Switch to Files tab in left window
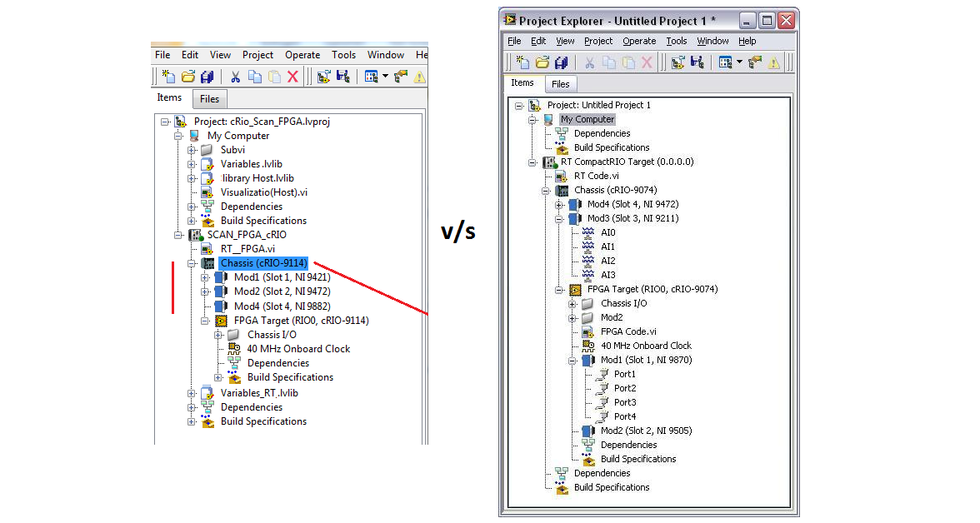The height and width of the screenshot is (523, 980). click(209, 99)
